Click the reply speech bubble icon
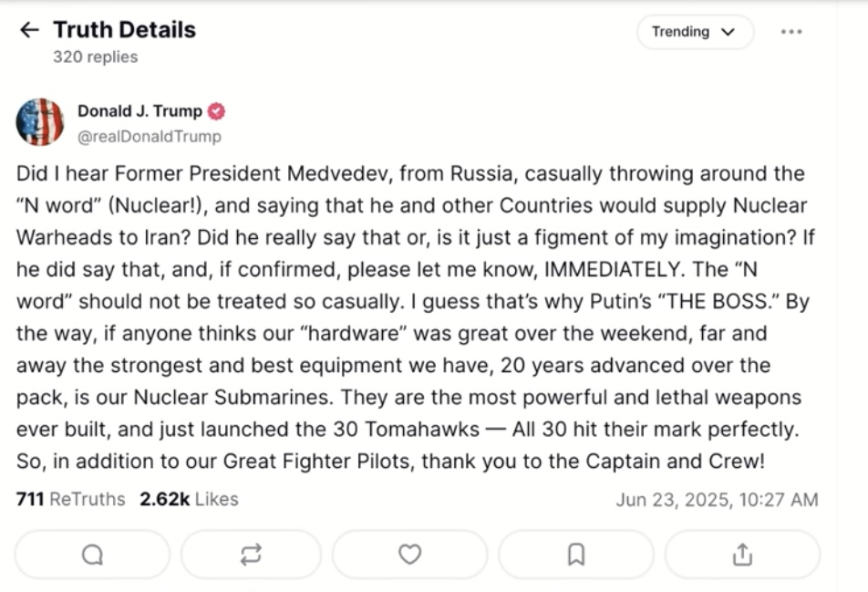 point(92,555)
